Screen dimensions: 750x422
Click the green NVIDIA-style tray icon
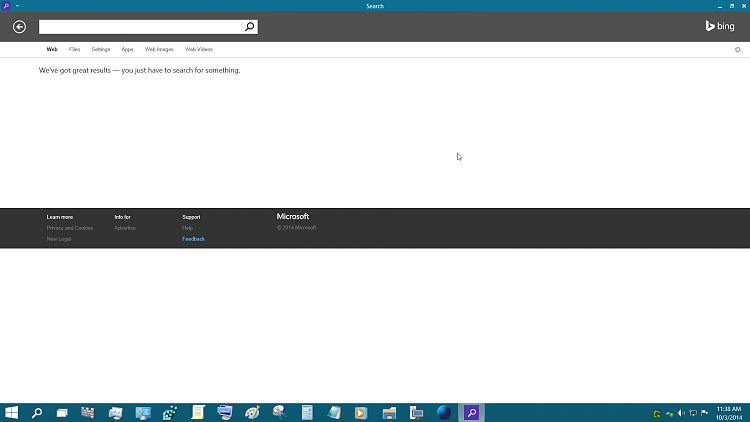[x=657, y=413]
